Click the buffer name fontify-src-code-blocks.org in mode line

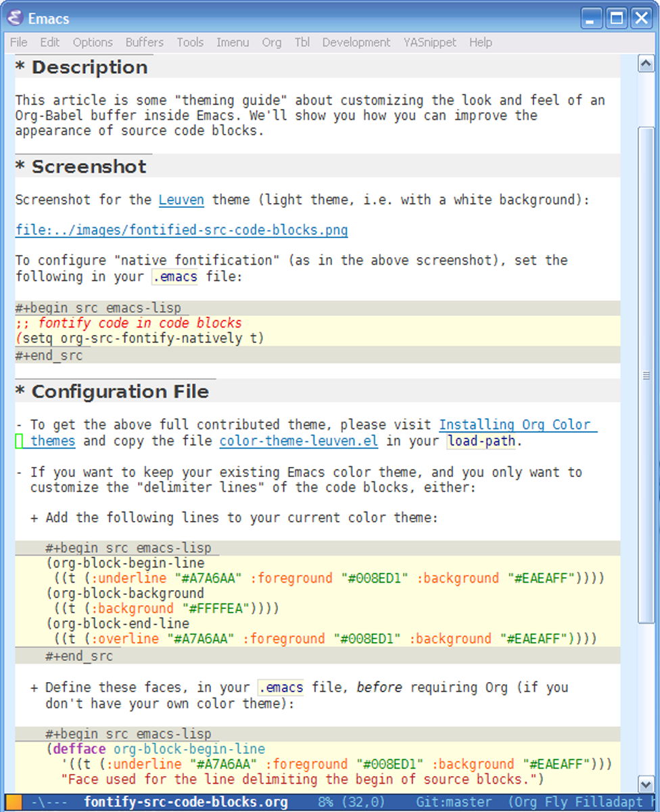click(185, 803)
